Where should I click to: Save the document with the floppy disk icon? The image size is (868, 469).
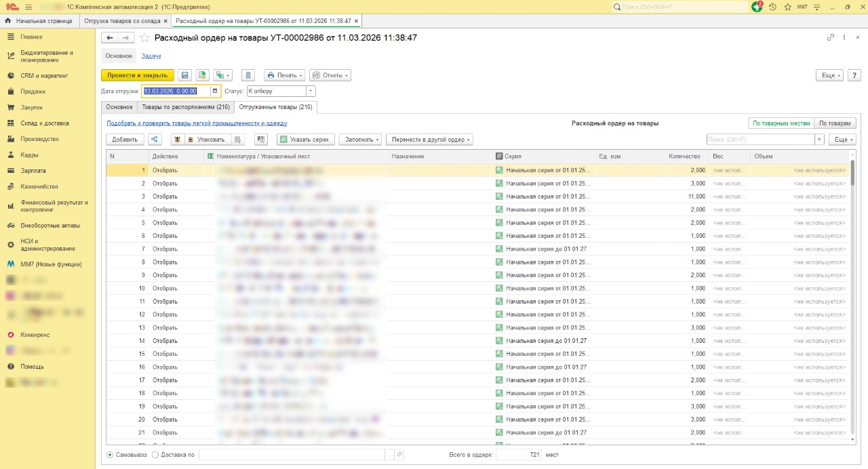(184, 75)
